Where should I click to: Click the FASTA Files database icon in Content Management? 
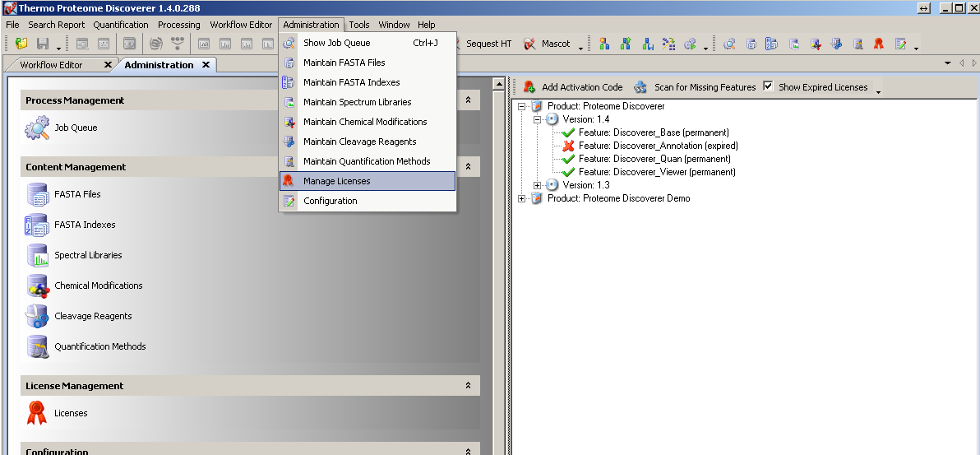click(x=38, y=194)
